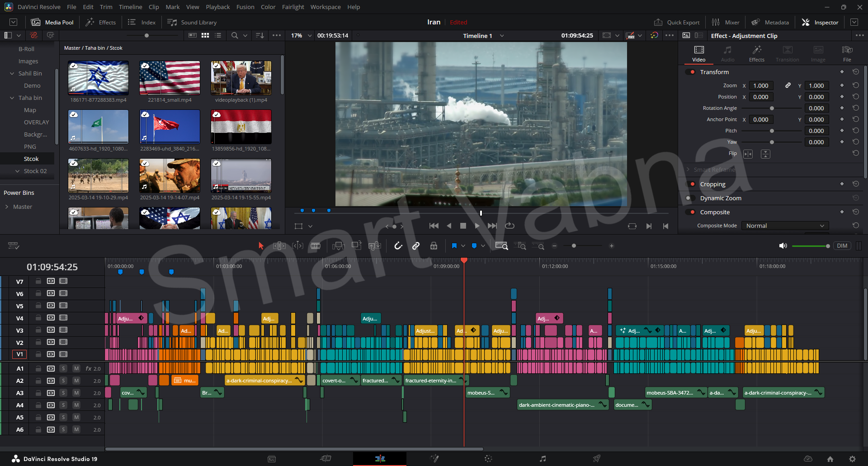This screenshot has width=868, height=466.
Task: Click Flip horizontal icon
Action: [x=748, y=154]
